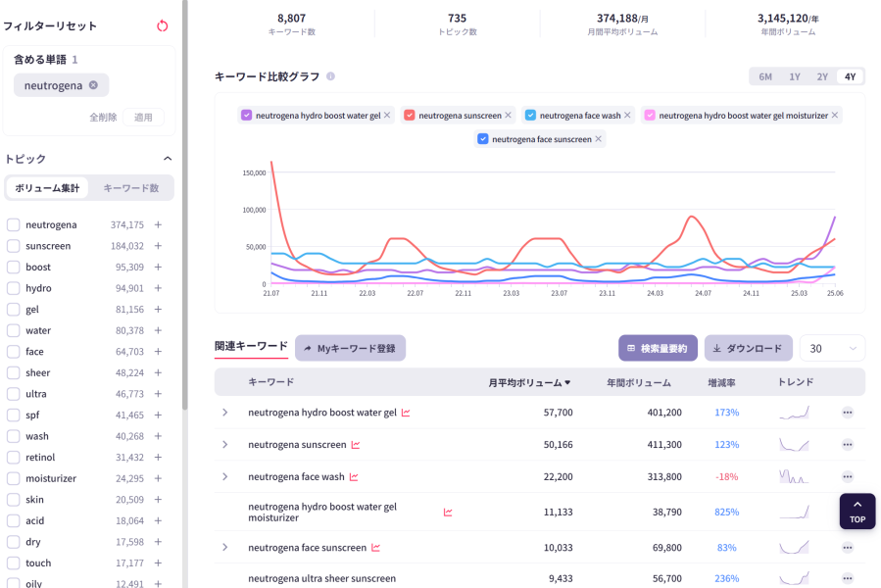Check the hydro topic checkbox
Viewport: 881px width, 588px height.
click(14, 288)
